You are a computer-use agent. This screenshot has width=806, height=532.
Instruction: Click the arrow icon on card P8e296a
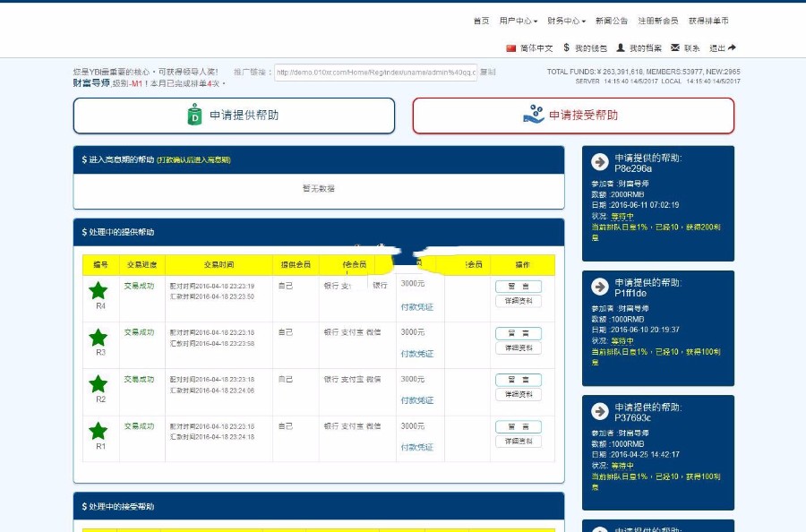[x=599, y=162]
